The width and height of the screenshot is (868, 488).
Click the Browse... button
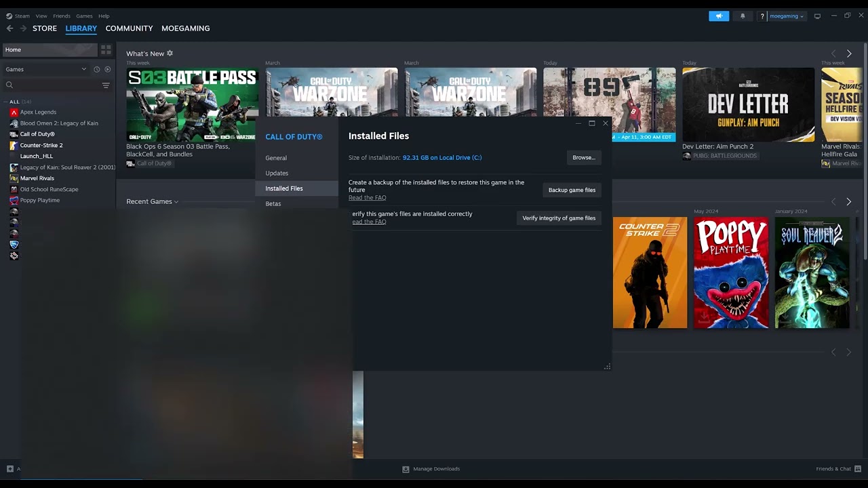pos(584,158)
